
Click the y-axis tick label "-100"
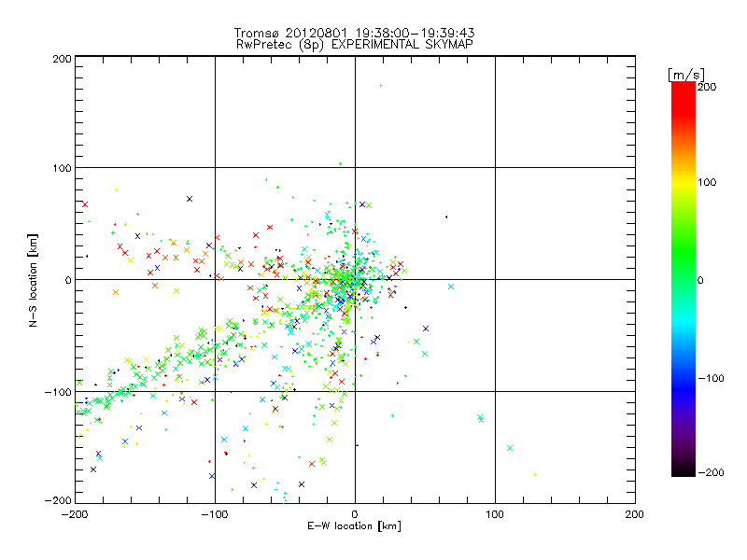pyautogui.click(x=58, y=392)
